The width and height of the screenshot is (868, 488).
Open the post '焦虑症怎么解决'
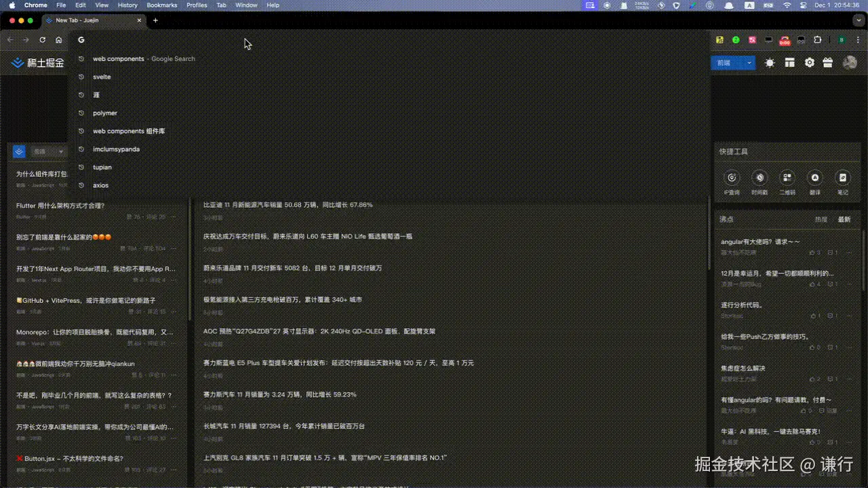point(743,368)
